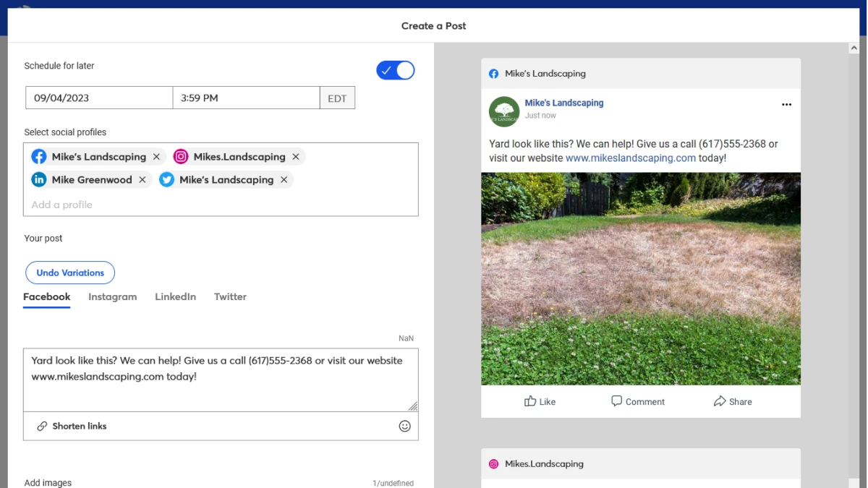Click the Share arrow icon in preview
This screenshot has height=488, width=868.
[720, 401]
